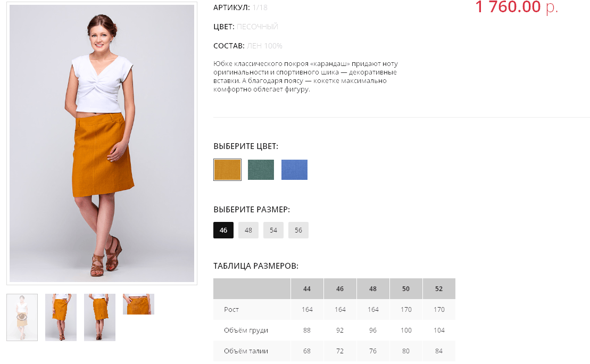The height and width of the screenshot is (364, 590).
Task: Click the Рост row label
Action: (231, 309)
